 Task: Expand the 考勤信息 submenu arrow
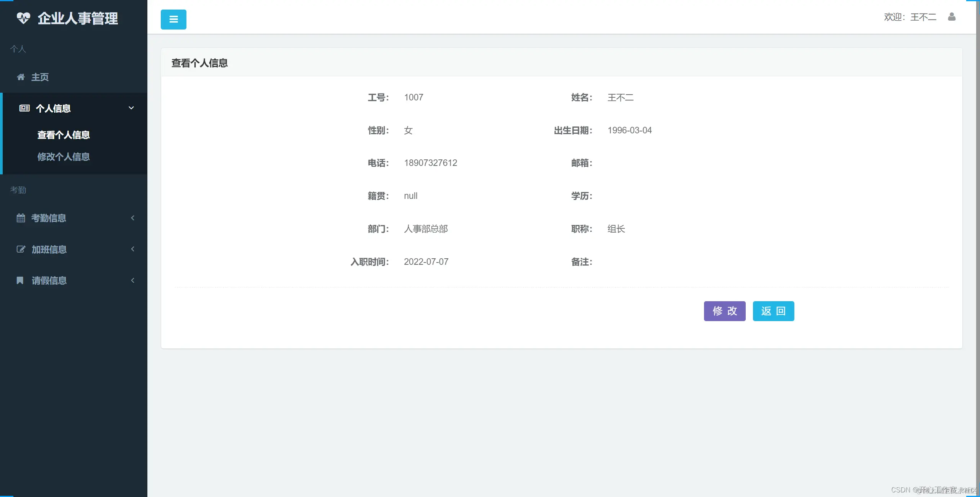click(132, 218)
